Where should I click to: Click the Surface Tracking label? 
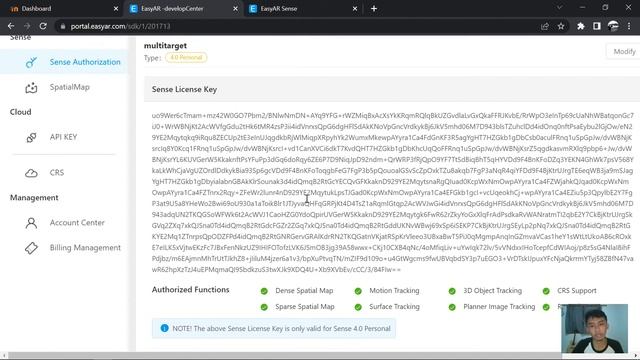(x=394, y=307)
